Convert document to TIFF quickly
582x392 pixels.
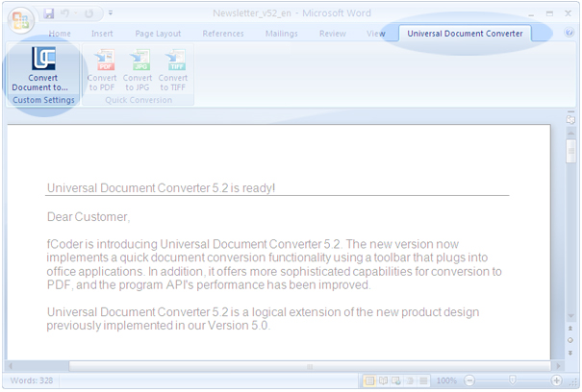point(173,70)
